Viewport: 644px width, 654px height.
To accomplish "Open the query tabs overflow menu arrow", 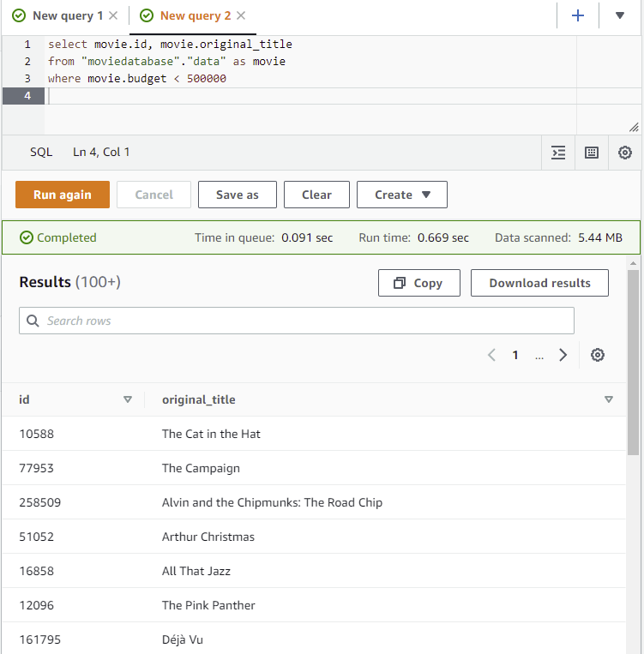I will (620, 15).
